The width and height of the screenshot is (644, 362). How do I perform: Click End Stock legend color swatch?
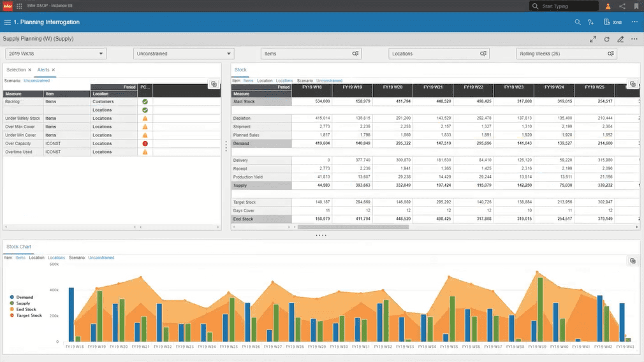point(12,310)
